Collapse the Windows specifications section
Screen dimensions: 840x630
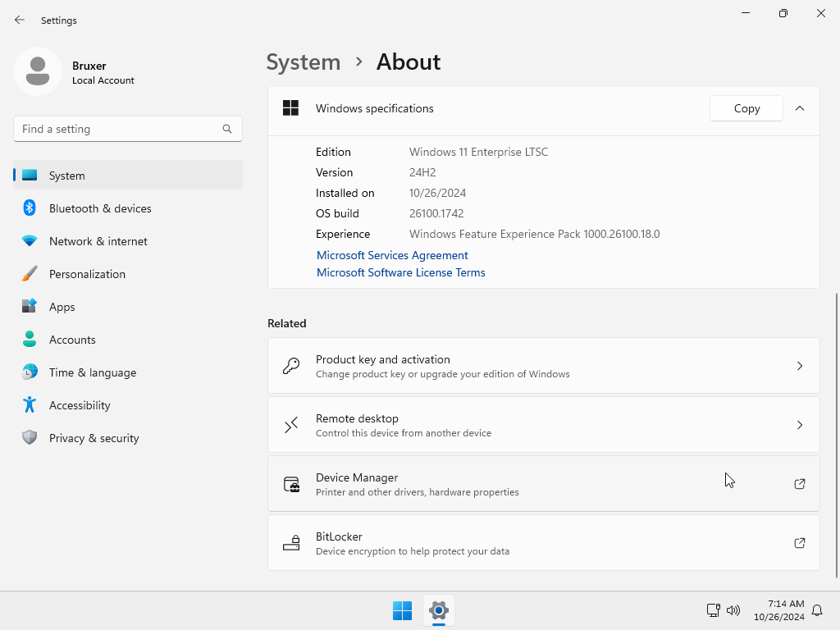[800, 108]
